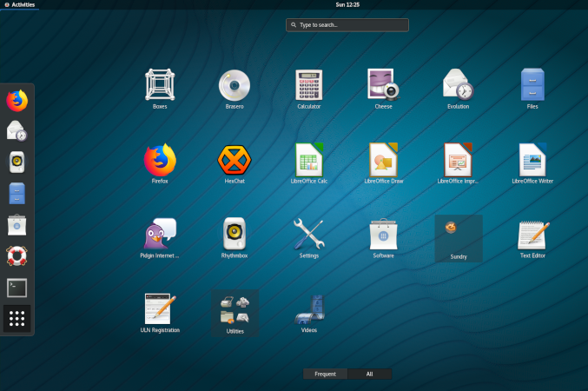Open ULN Registration
The image size is (588, 391).
coord(160,313)
